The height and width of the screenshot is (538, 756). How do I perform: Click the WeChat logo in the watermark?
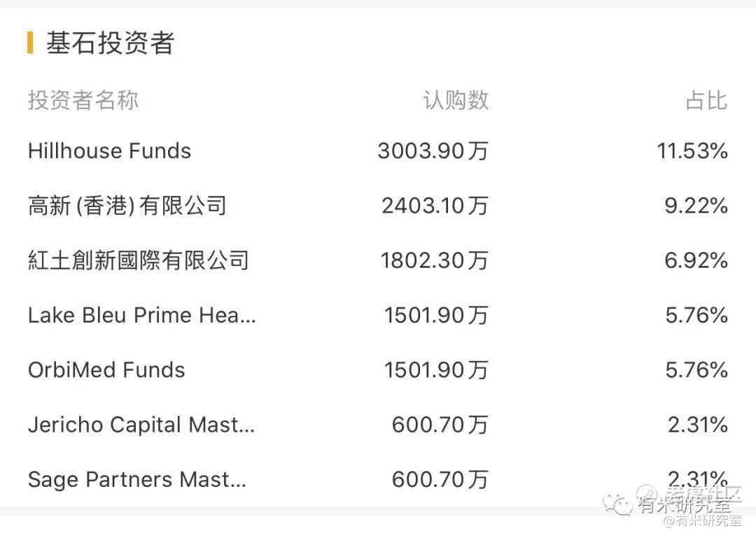tap(617, 504)
